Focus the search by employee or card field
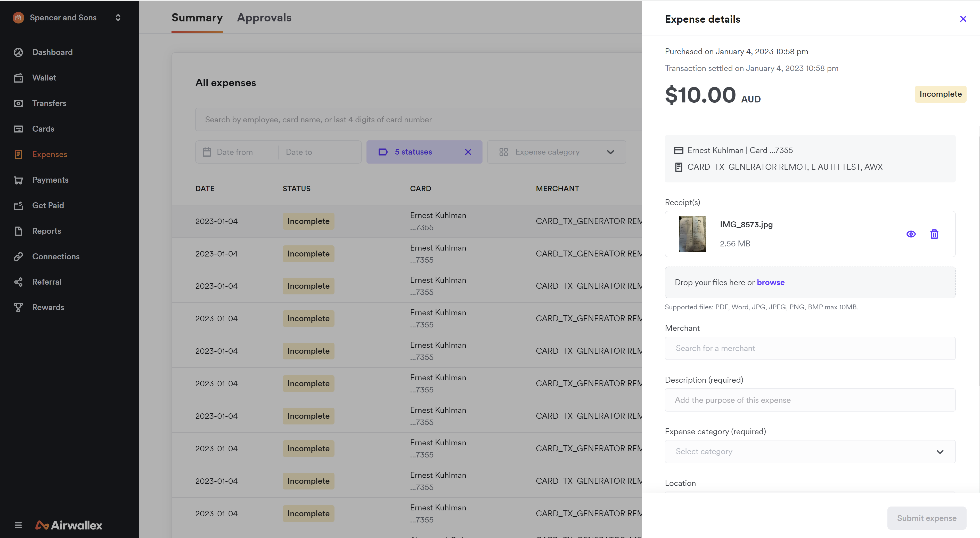Screen dimensions: 980x538 [419, 119]
